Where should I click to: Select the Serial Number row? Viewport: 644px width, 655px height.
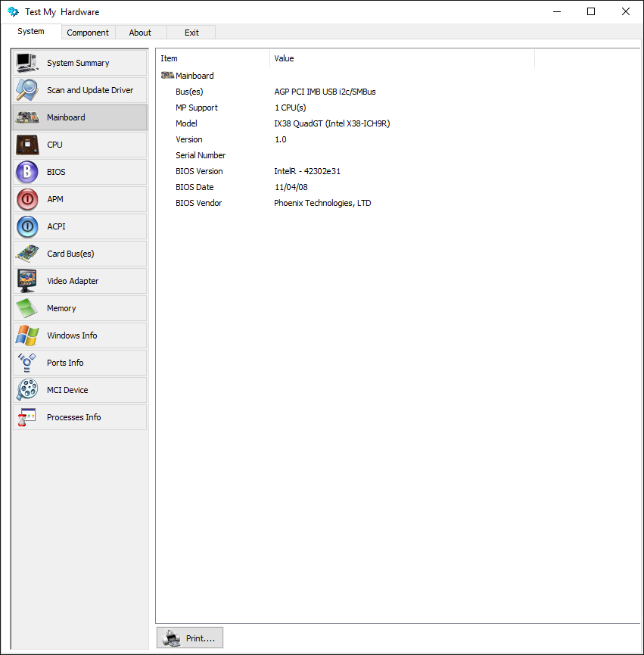click(201, 155)
